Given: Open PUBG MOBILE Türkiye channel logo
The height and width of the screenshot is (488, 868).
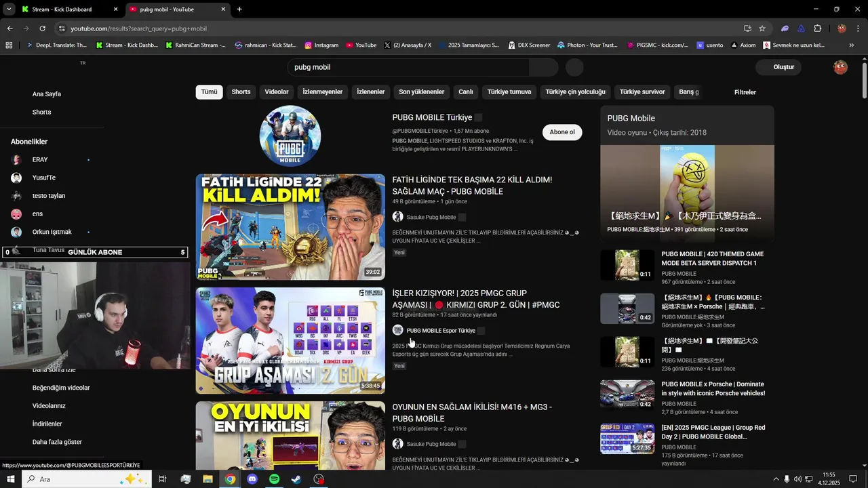Looking at the screenshot, I should click(290, 136).
